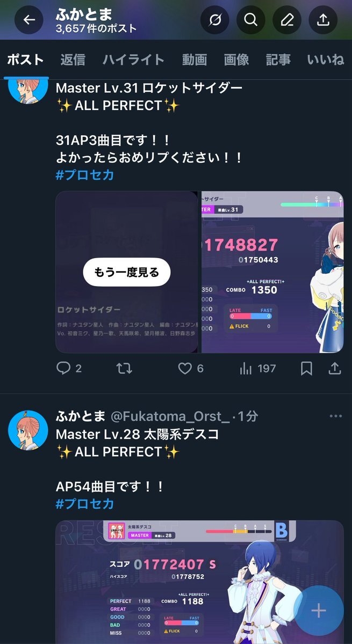The image size is (352, 644).
Task: Share the ロケットサイダー post
Action: 334,368
